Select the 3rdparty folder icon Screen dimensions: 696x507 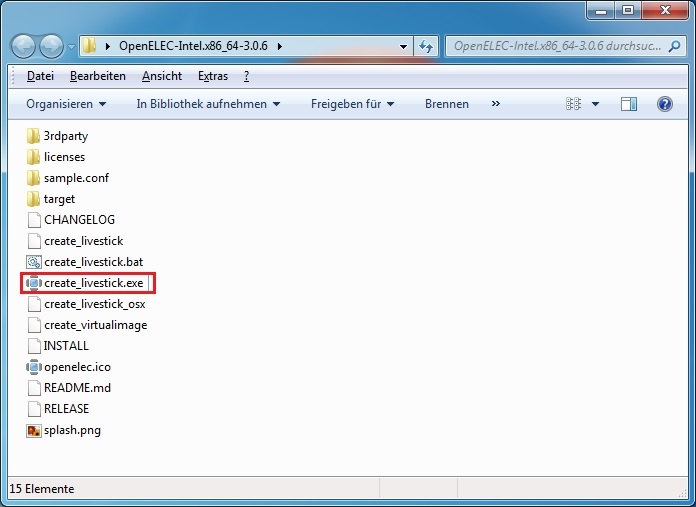(33, 136)
